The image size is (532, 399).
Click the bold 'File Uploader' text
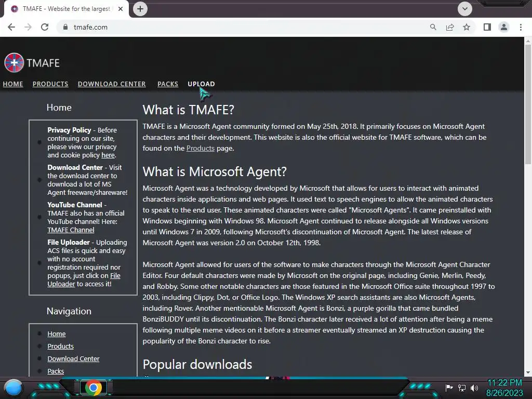(x=69, y=242)
